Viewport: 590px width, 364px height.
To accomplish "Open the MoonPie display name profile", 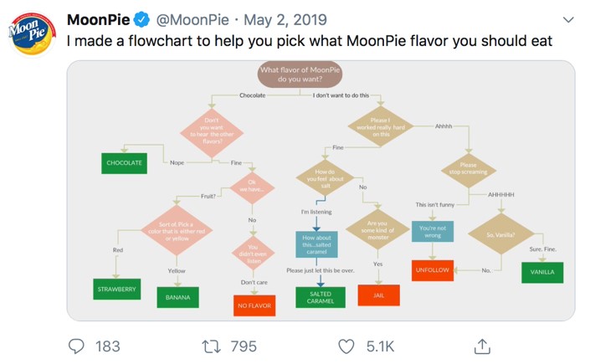I will pyautogui.click(x=99, y=19).
